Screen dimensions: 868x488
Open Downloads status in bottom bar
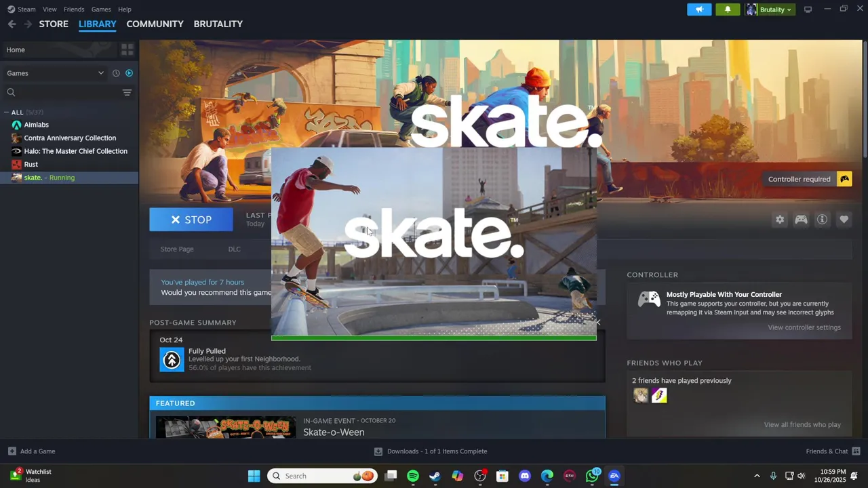(431, 451)
